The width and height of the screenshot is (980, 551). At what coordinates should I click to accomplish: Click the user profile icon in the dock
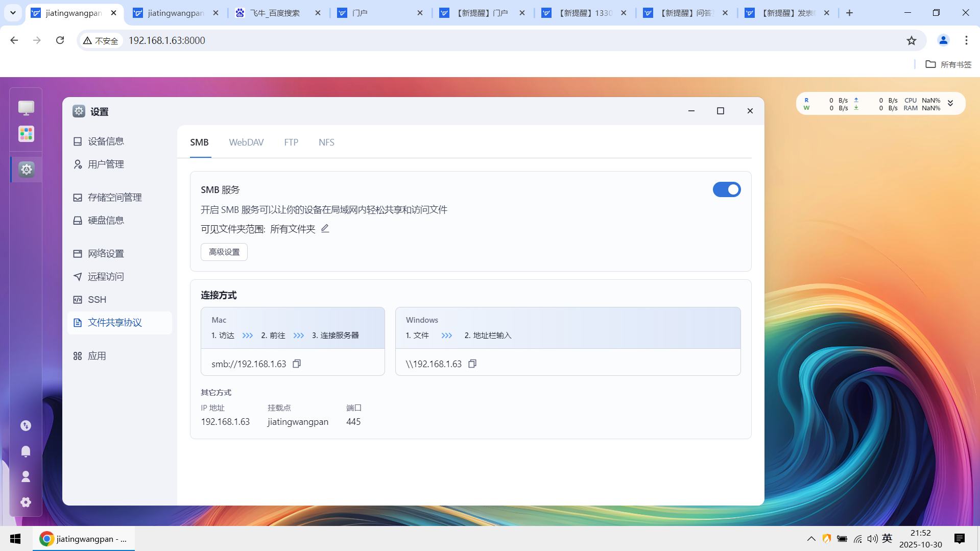click(26, 476)
